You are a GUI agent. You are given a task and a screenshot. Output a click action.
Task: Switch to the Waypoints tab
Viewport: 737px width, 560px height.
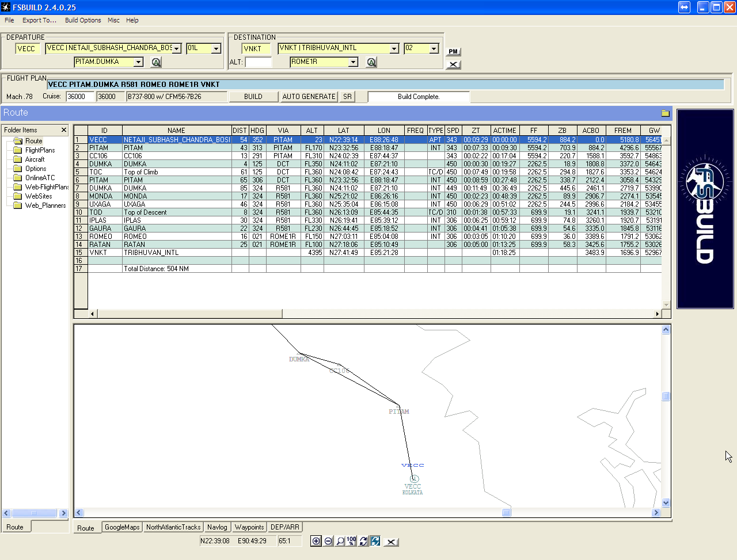249,527
